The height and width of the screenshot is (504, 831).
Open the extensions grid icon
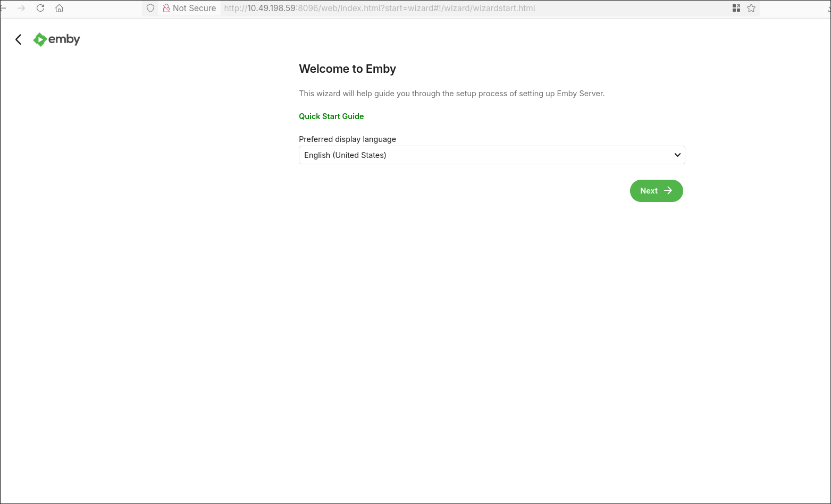[736, 8]
